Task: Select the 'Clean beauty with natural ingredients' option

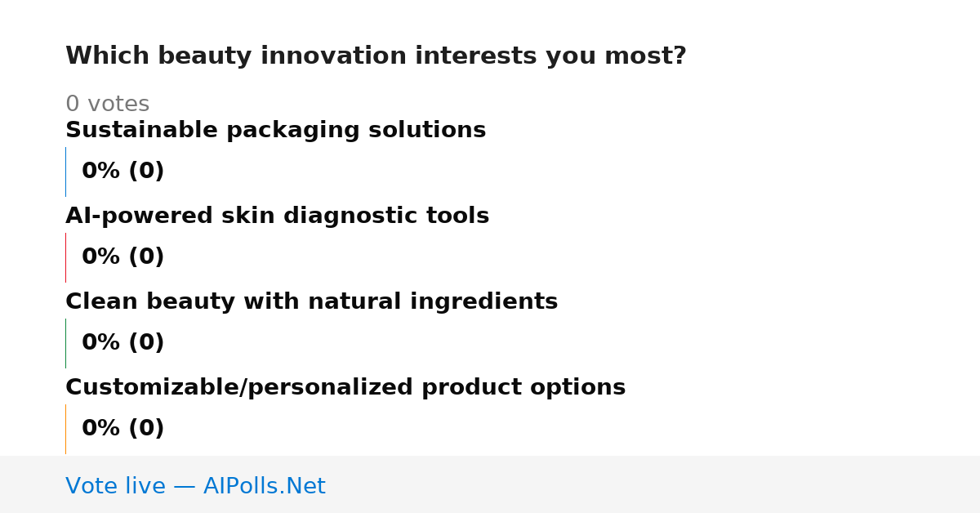Action: click(311, 302)
